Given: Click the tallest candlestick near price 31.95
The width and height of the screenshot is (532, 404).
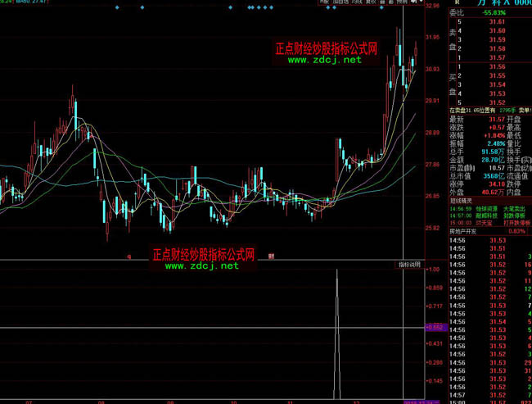Looking at the screenshot, I should 399,49.
